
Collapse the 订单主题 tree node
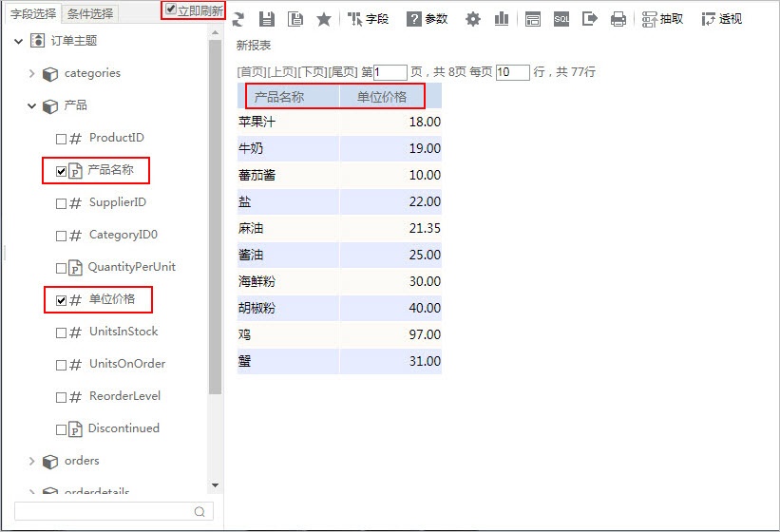click(x=18, y=41)
